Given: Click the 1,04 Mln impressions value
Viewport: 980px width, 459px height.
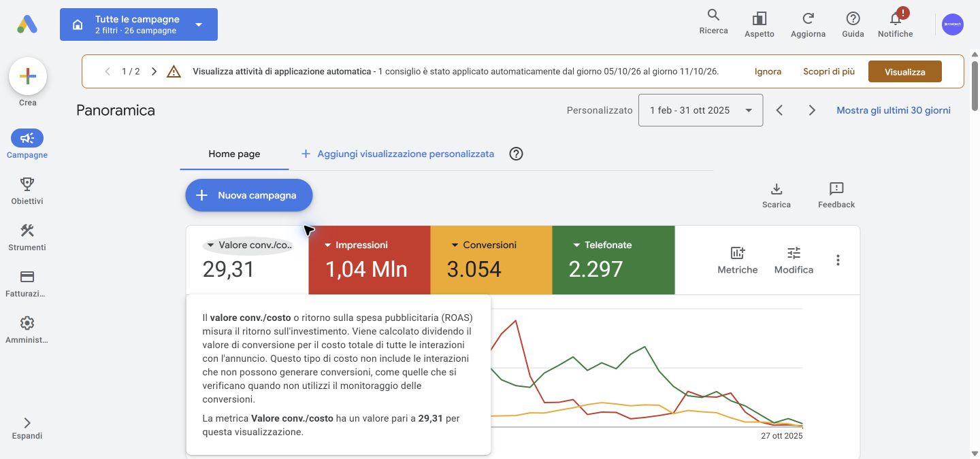Looking at the screenshot, I should click(366, 269).
